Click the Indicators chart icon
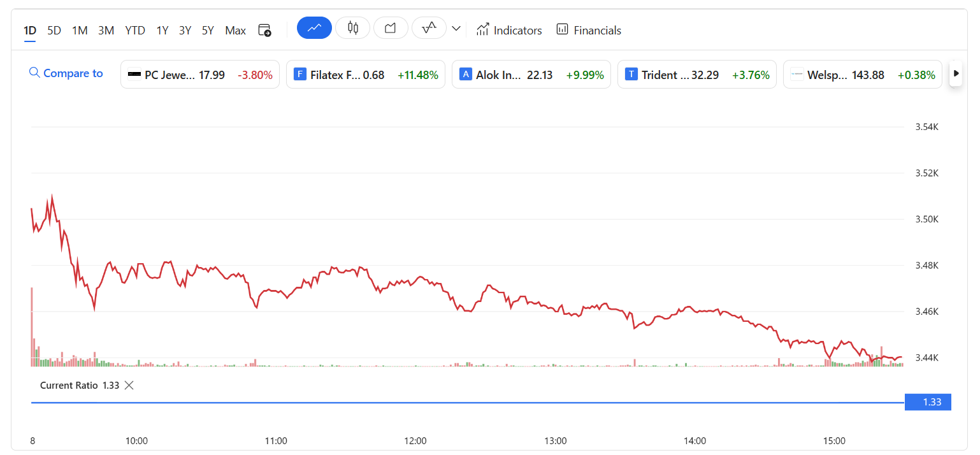 point(482,29)
